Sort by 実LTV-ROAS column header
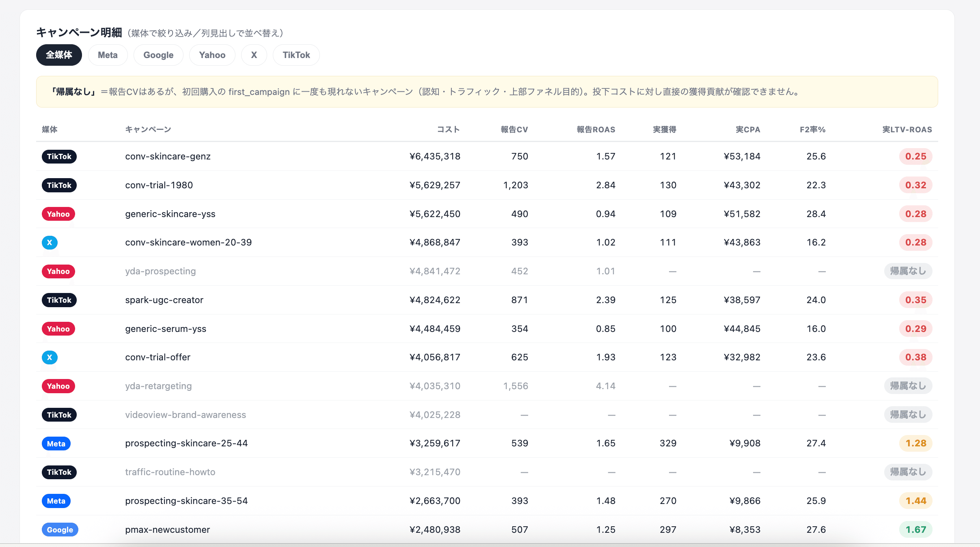This screenshot has height=547, width=980. coord(907,129)
